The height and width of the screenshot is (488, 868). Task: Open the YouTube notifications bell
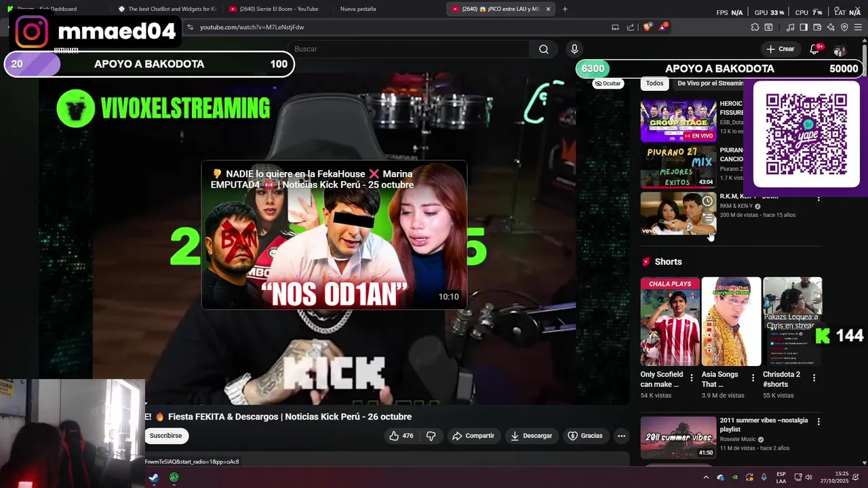pyautogui.click(x=815, y=49)
